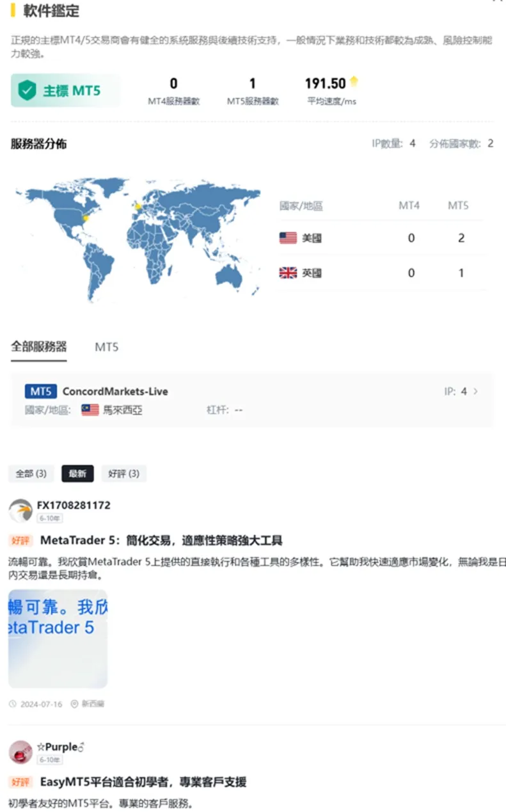Image resolution: width=506 pixels, height=812 pixels.
Task: Click the green shield 主標 MT5 badge
Action: click(65, 90)
